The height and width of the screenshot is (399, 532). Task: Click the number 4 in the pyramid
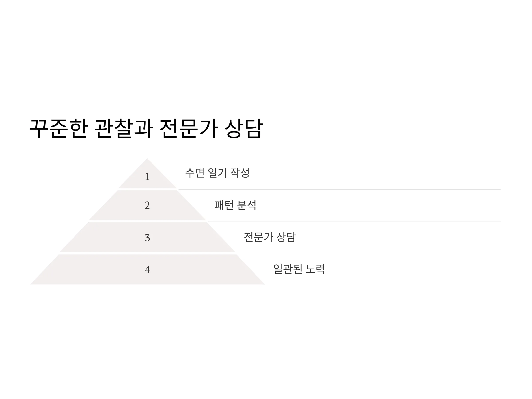tap(147, 270)
